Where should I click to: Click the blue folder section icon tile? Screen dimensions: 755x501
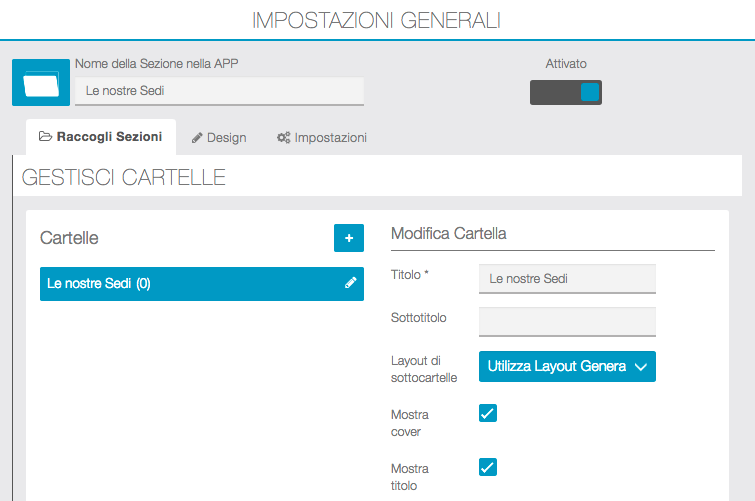[41, 82]
